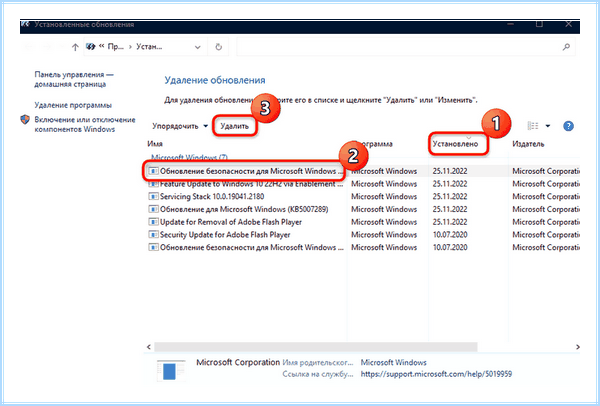Open the help question mark icon
Viewport: 600px width, 406px height.
click(568, 126)
